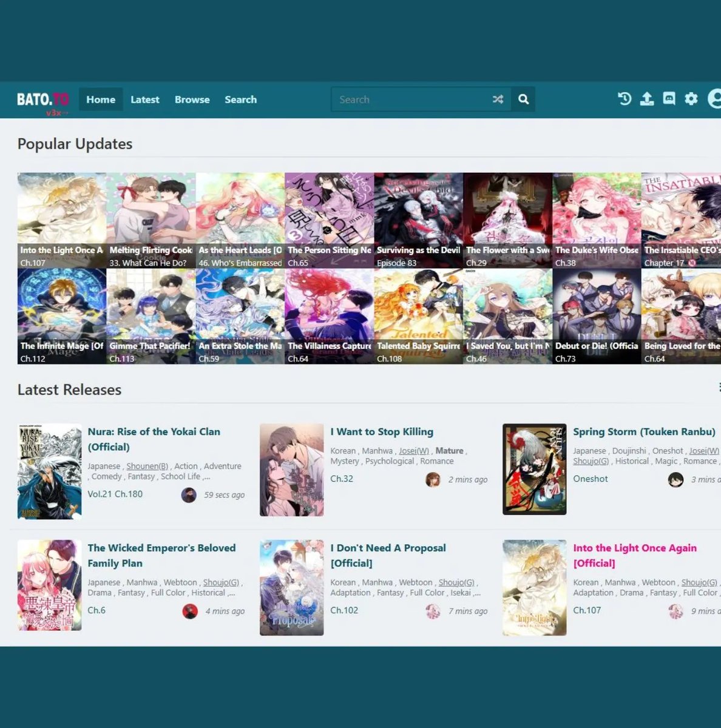This screenshot has height=728, width=721.
Task: Open Ch.6 chapter link
Action: click(x=96, y=610)
